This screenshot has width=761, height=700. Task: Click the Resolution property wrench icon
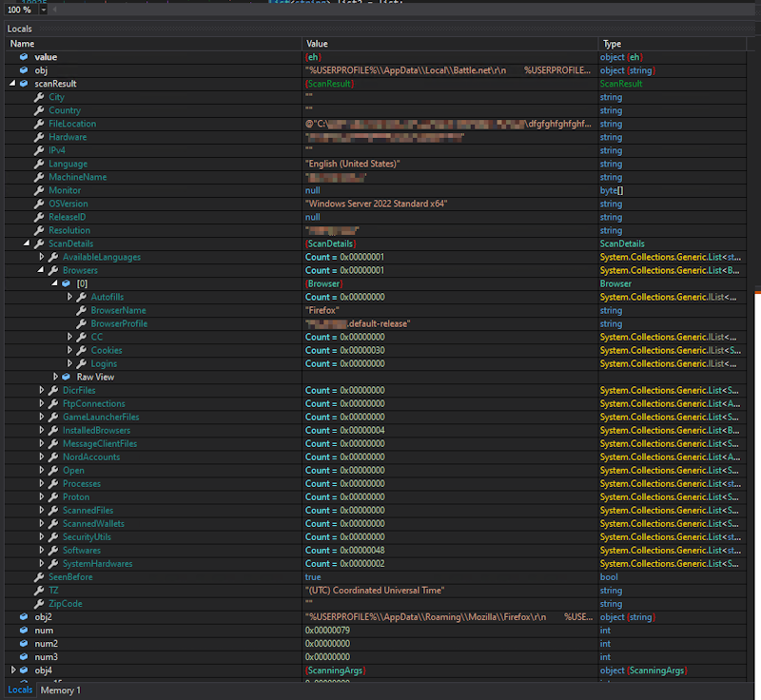(39, 230)
